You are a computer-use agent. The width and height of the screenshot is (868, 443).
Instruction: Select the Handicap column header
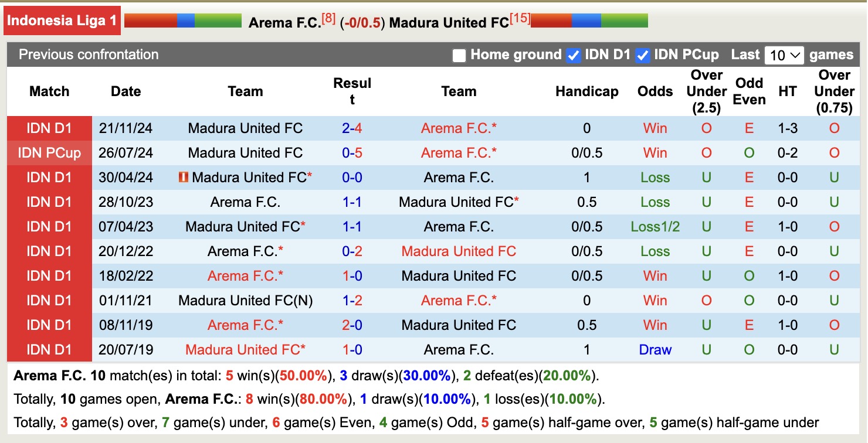[586, 91]
